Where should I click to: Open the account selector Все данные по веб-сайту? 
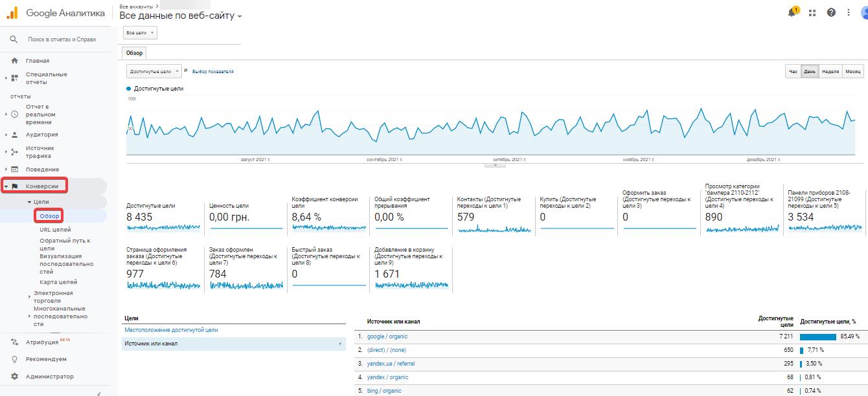click(181, 16)
